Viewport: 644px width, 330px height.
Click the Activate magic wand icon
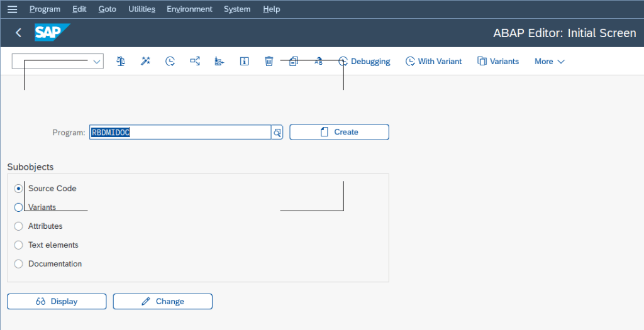click(145, 61)
